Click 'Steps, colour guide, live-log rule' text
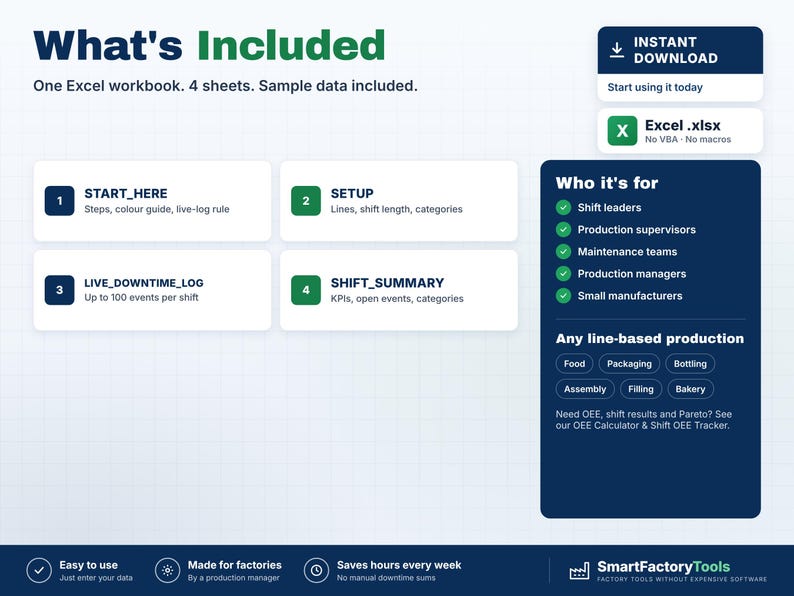 [x=156, y=209]
